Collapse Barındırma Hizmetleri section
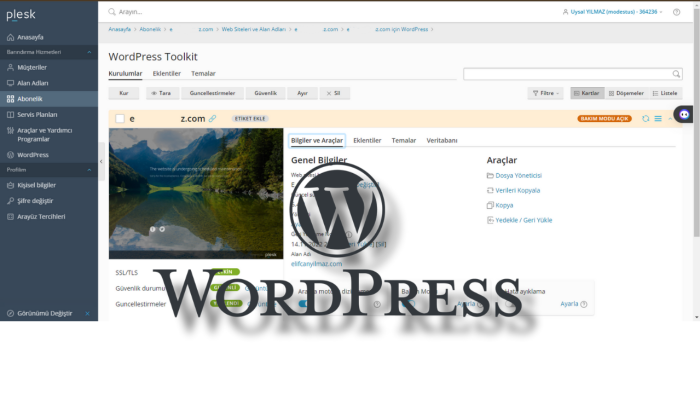700x394 pixels. [89, 52]
